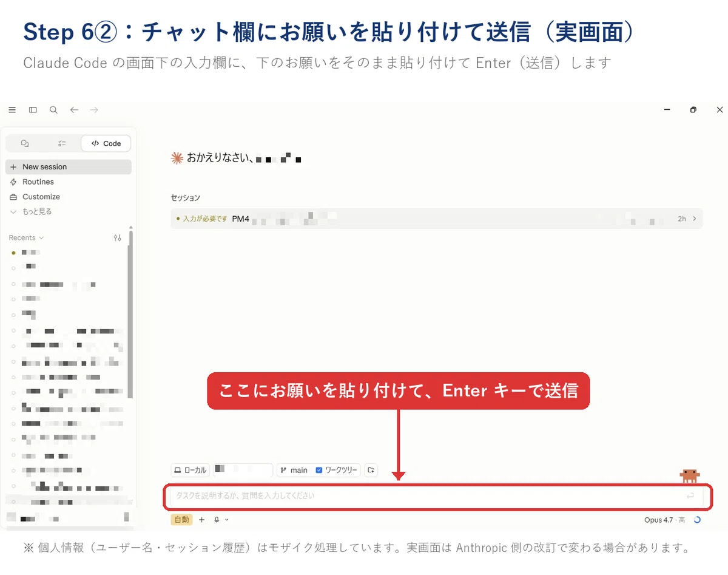Screen dimensions: 728x575
Task: Open the hamburger menu icon
Action: pyautogui.click(x=12, y=110)
